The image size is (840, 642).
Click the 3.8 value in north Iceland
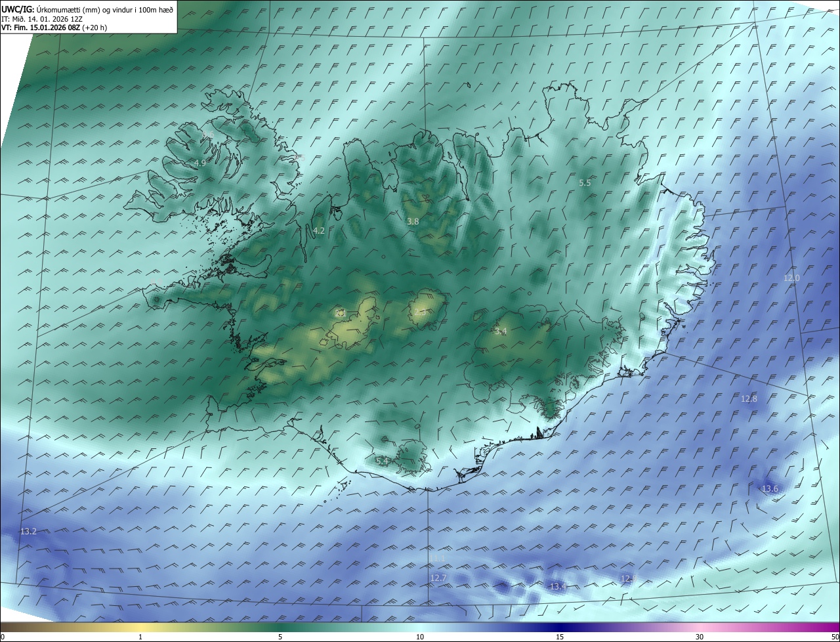413,222
